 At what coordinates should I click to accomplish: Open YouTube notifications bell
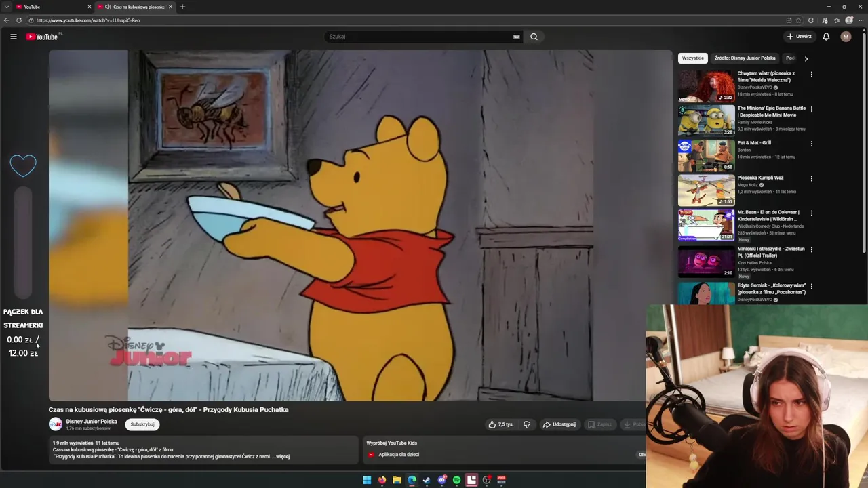pos(826,37)
